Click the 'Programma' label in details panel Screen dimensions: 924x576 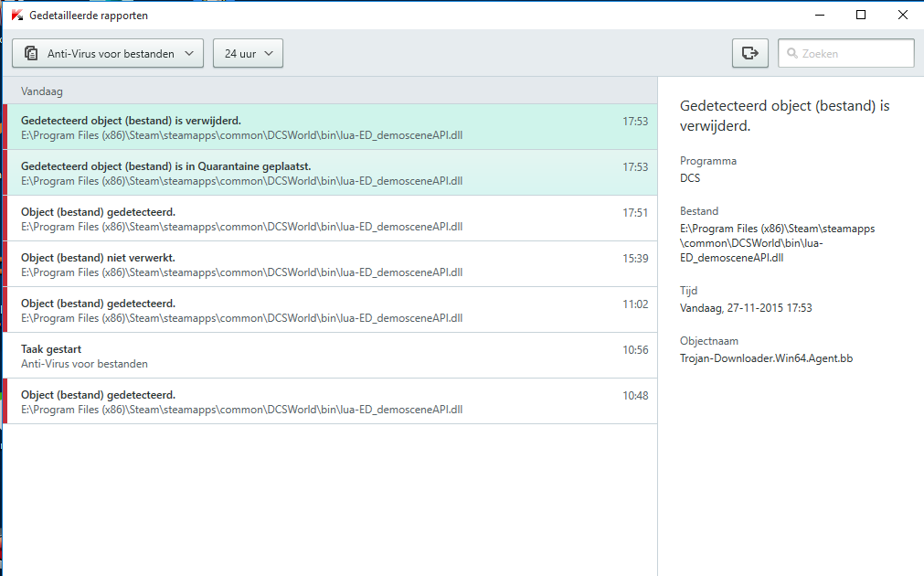pyautogui.click(x=708, y=161)
